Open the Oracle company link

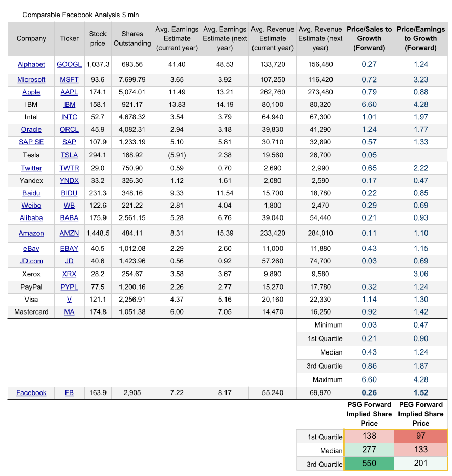[31, 129]
